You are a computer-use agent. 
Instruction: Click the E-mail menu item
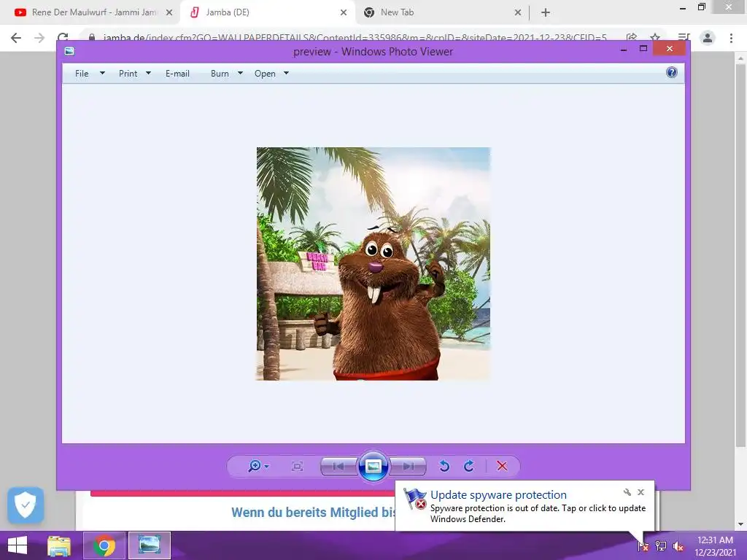click(177, 74)
